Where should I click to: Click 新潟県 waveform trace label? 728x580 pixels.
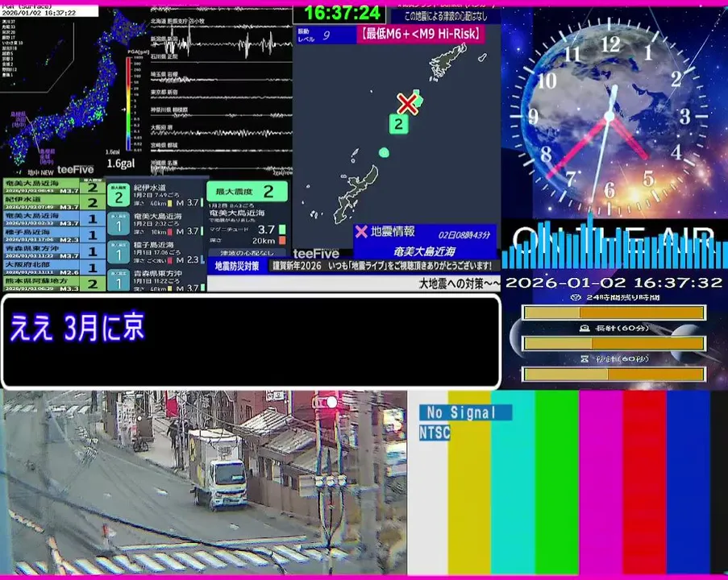coord(164,39)
